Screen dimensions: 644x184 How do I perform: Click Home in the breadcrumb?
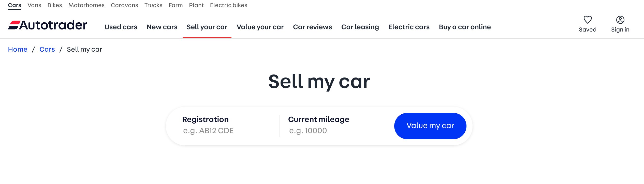coord(18,49)
